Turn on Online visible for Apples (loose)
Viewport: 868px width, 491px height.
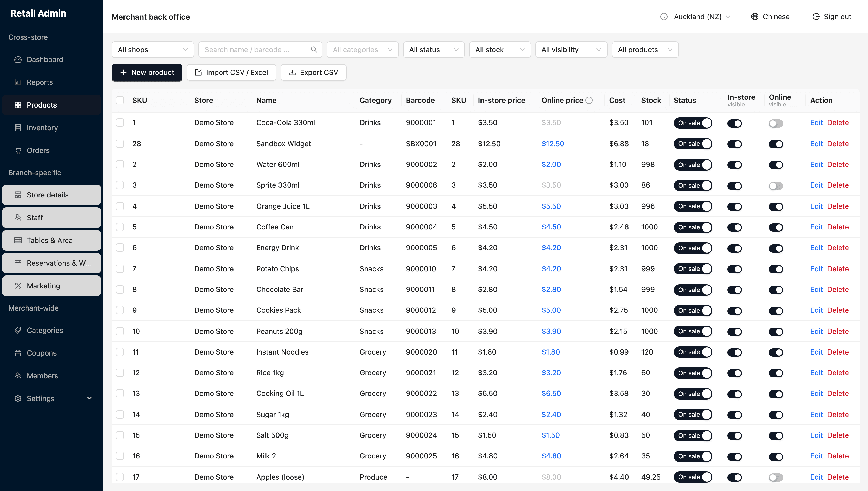pyautogui.click(x=776, y=478)
